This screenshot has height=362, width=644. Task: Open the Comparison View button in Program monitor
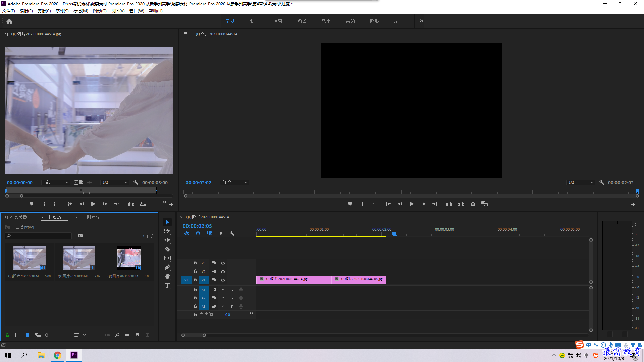click(484, 204)
